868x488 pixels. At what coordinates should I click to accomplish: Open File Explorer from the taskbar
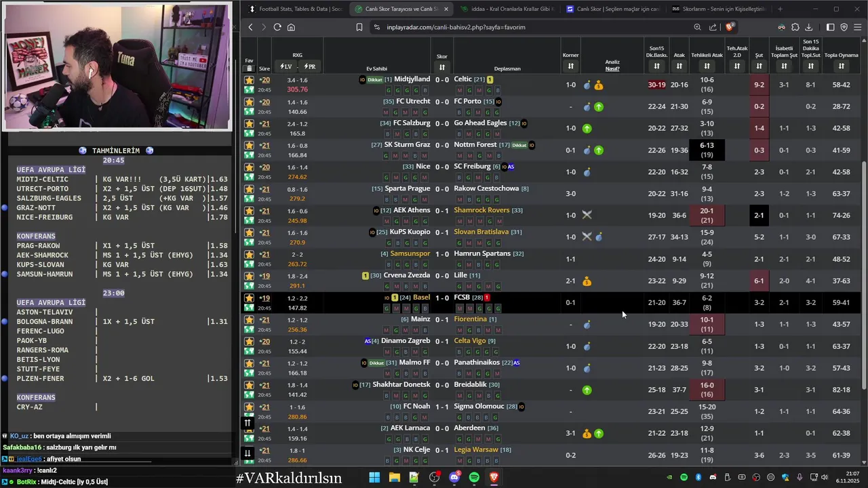point(395,478)
